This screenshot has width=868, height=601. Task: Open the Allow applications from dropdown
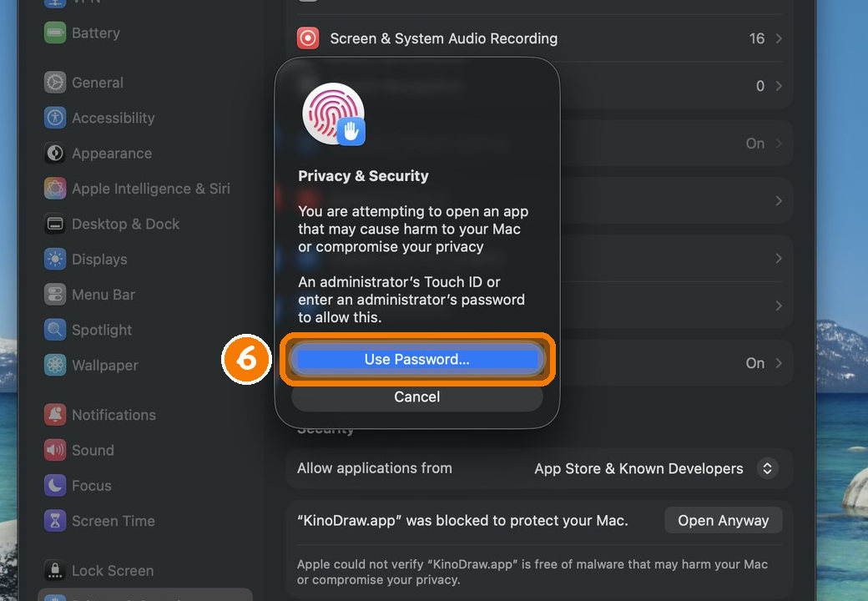(x=767, y=469)
